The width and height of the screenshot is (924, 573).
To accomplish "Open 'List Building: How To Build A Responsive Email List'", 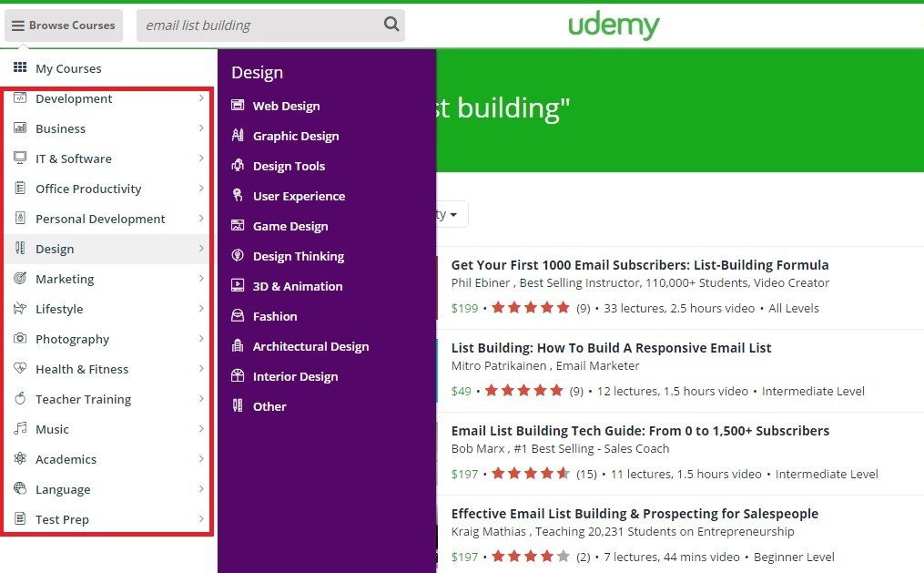I will pyautogui.click(x=611, y=348).
